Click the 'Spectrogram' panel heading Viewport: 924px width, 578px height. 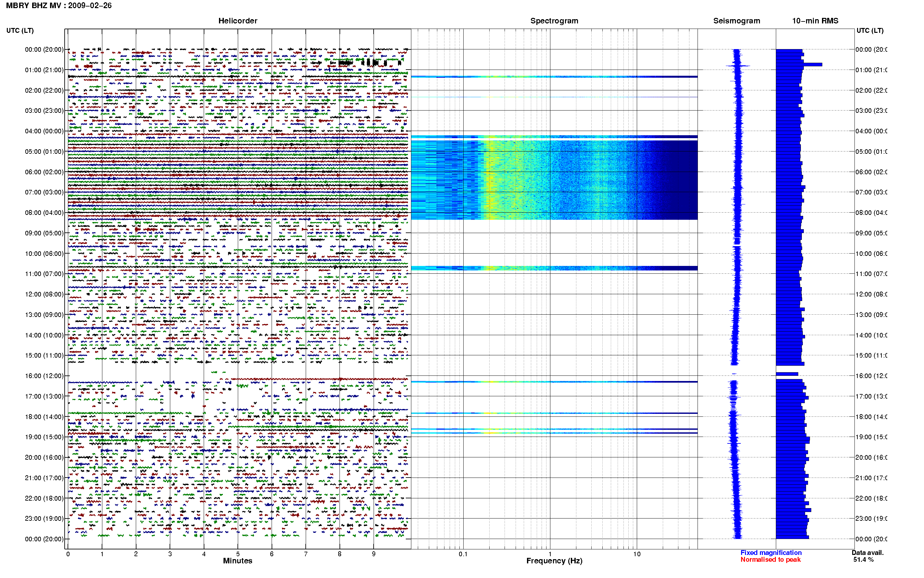pyautogui.click(x=554, y=21)
